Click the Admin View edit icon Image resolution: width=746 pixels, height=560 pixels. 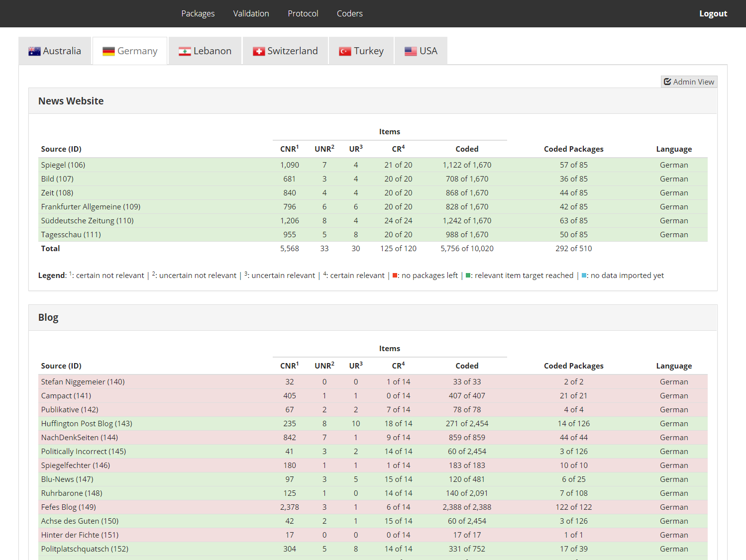(667, 82)
